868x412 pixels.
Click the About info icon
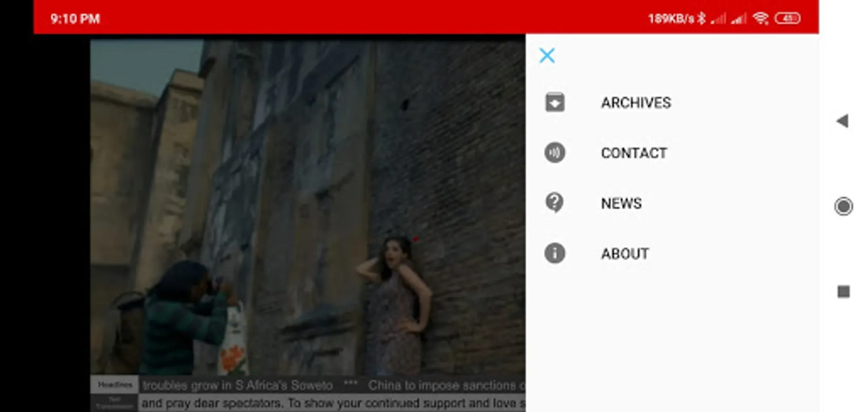[x=555, y=253]
